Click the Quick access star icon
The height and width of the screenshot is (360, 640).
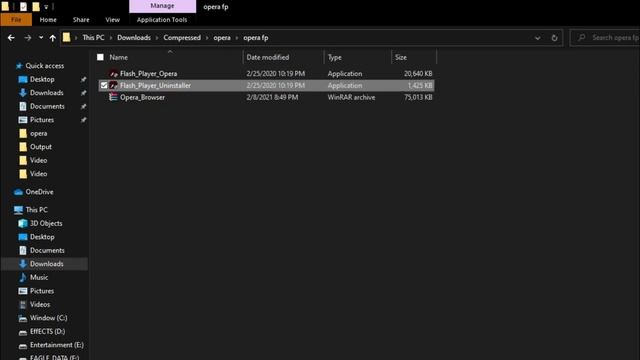(x=19, y=66)
